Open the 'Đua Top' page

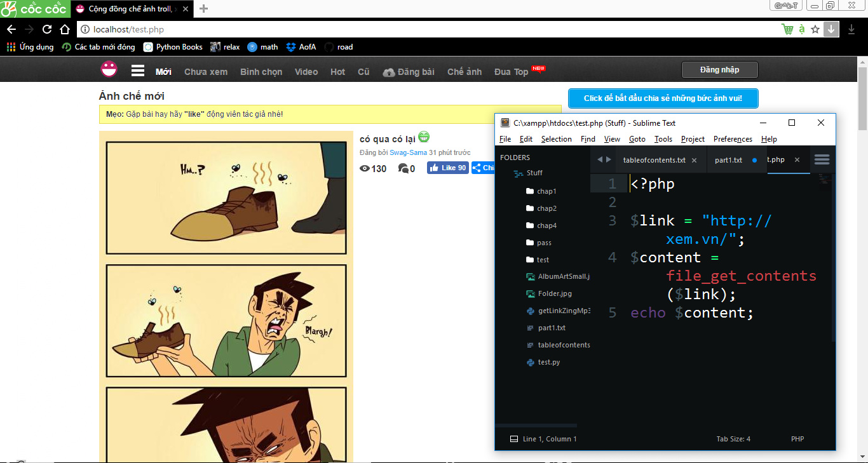point(512,72)
